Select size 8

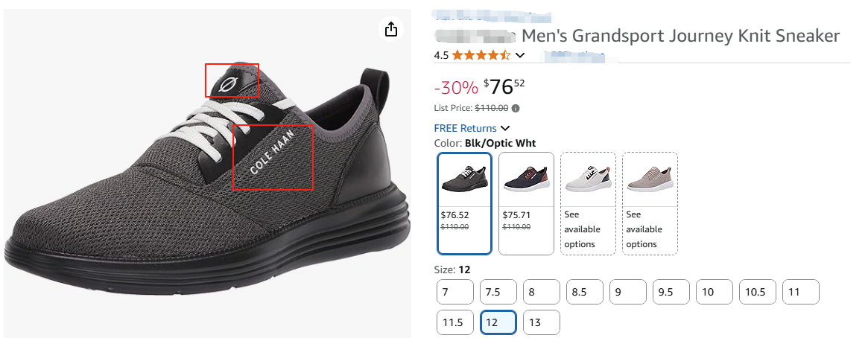click(541, 293)
